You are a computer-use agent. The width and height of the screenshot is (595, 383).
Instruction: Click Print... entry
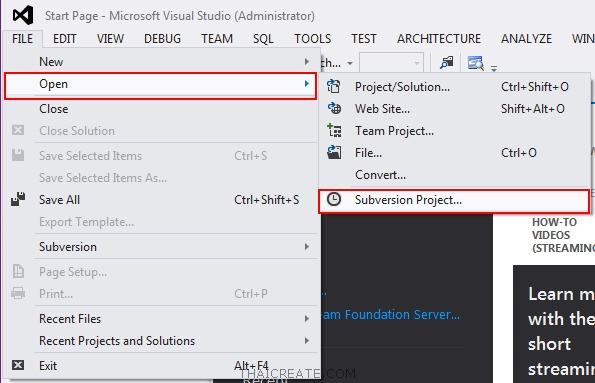[x=160, y=294]
